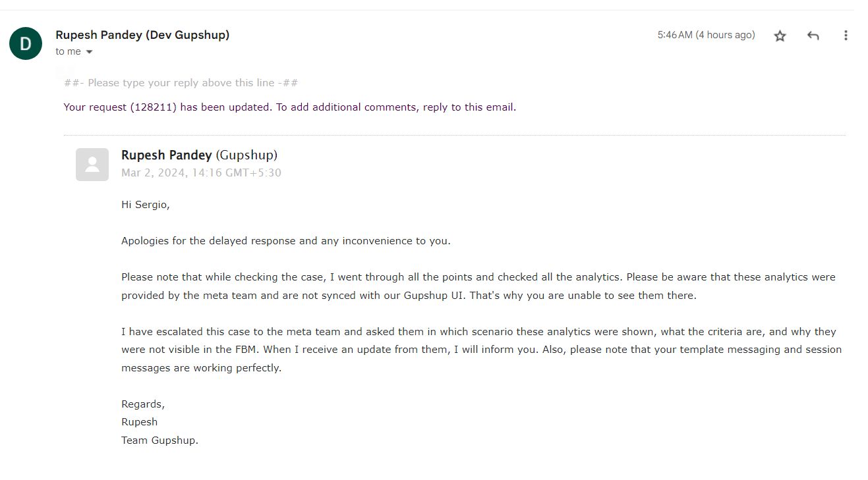Click the green D sender avatar
The height and width of the screenshot is (480, 868).
coord(26,43)
